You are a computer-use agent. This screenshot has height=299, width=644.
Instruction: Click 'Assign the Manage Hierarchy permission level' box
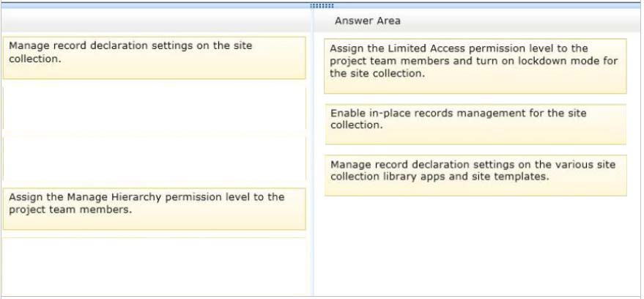[x=154, y=209]
